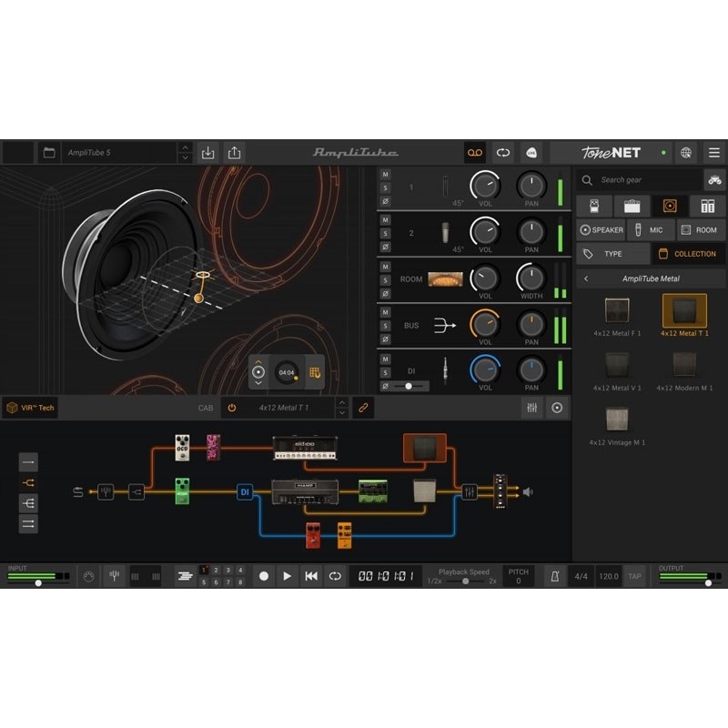Select the amplifier gear category
Viewport: 728px width, 728px height.
pyautogui.click(x=632, y=206)
